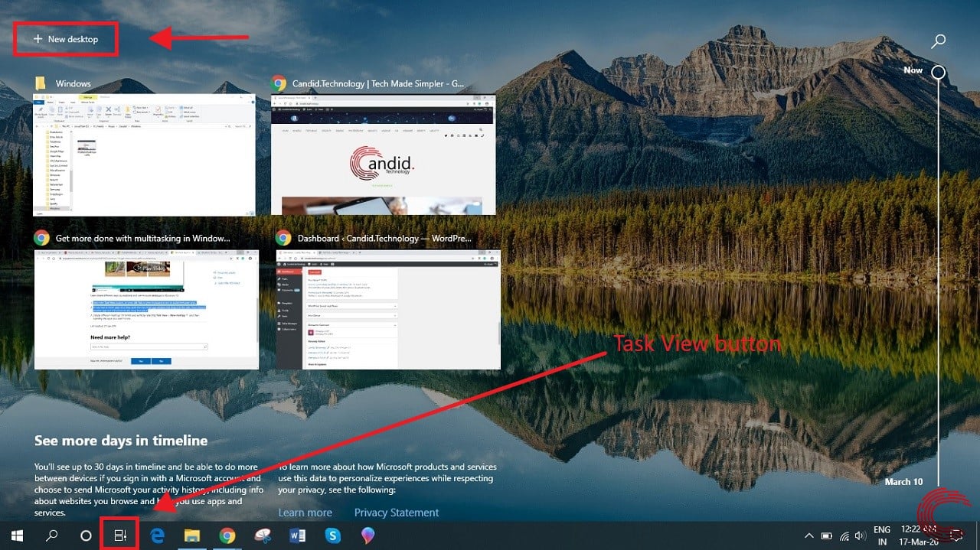Click the 'Dashboard ‹ Candid.Technology — WordPress' title text
This screenshot has width=980, height=550.
(384, 238)
